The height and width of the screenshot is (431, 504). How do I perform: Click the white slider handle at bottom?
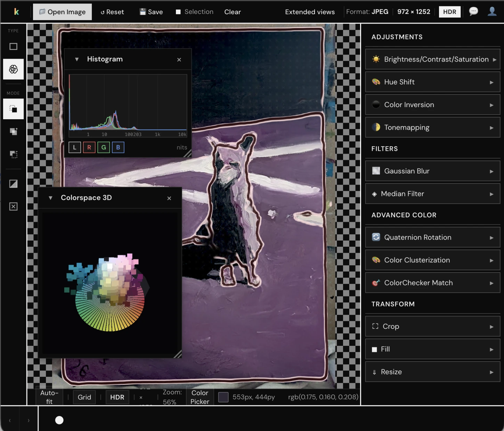[59, 420]
